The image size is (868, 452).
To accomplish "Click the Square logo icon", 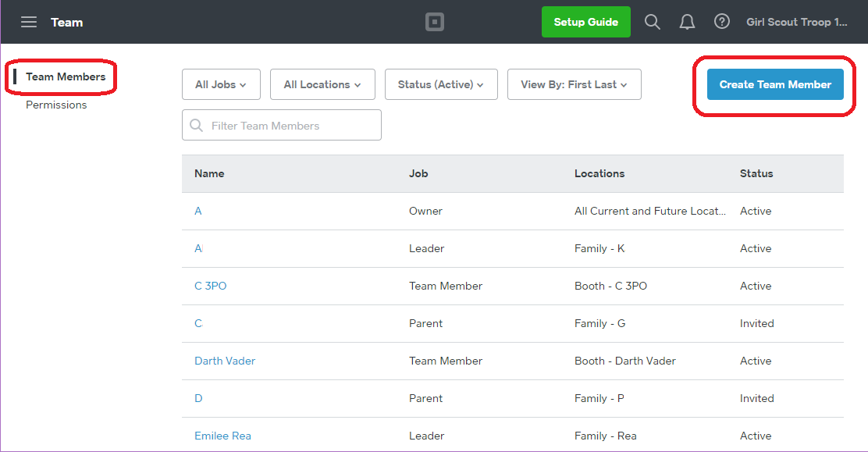I will click(435, 22).
